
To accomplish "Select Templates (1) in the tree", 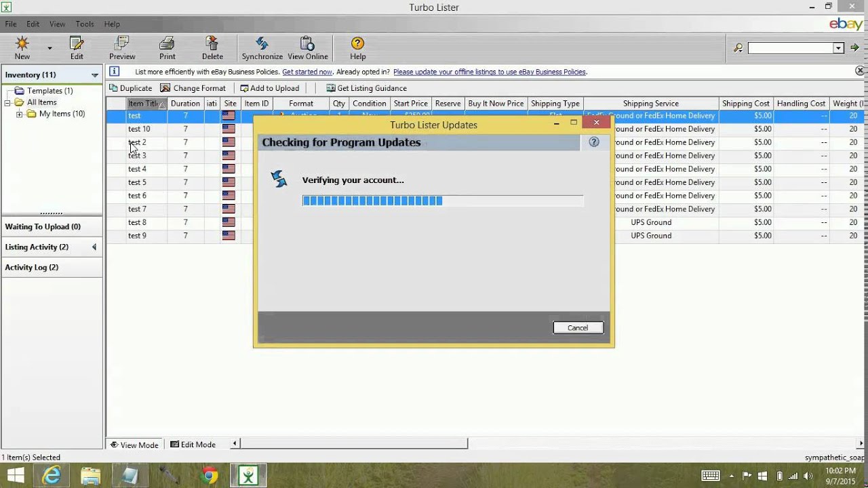I will (50, 91).
